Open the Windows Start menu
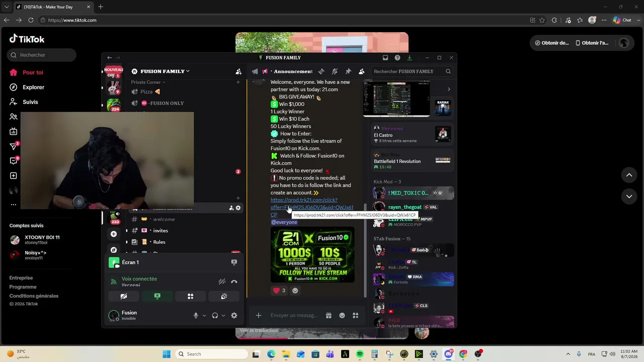 167,354
